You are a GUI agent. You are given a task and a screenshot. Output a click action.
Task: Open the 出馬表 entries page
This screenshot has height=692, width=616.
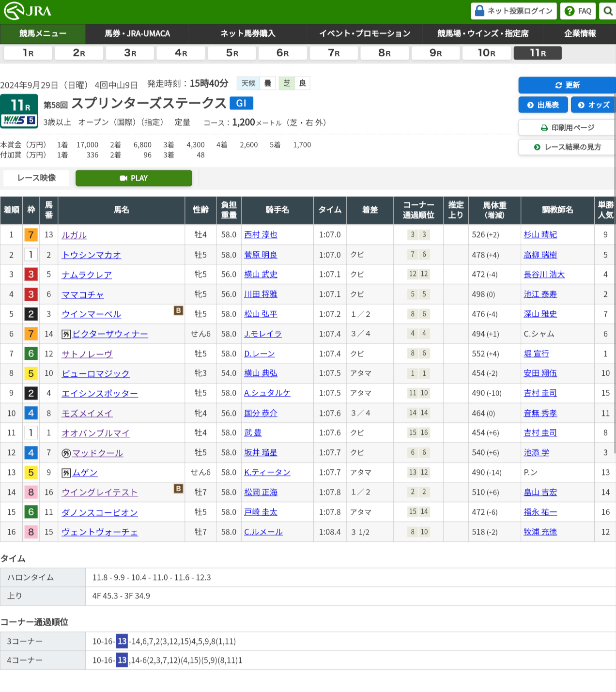pyautogui.click(x=542, y=105)
